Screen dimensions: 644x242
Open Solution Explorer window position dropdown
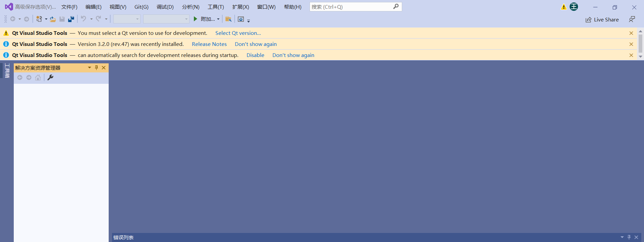click(x=89, y=68)
